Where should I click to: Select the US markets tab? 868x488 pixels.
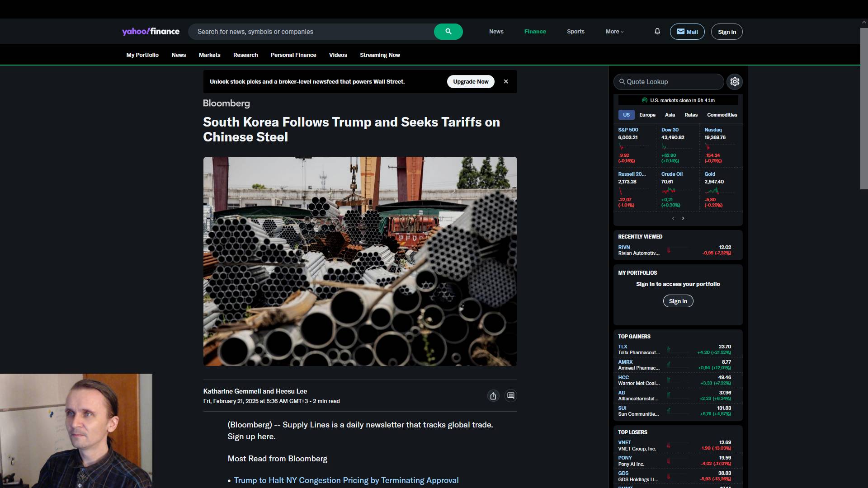pyautogui.click(x=626, y=115)
